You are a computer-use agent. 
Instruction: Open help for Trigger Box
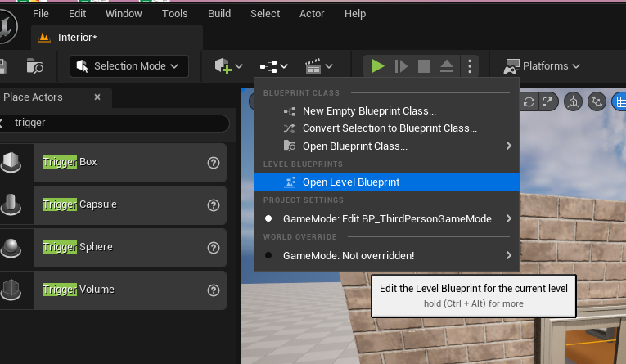click(x=214, y=163)
